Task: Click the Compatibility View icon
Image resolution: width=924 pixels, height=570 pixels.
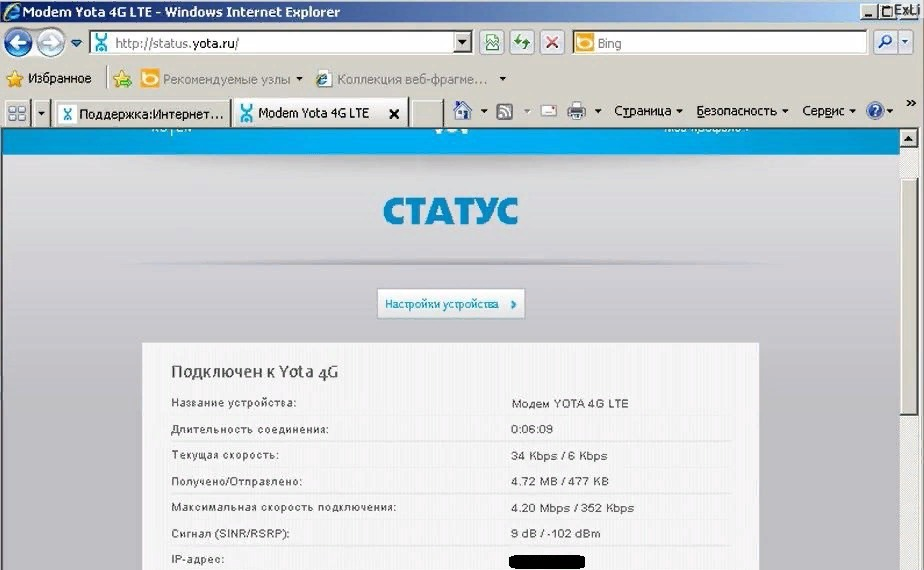Action: tap(492, 43)
